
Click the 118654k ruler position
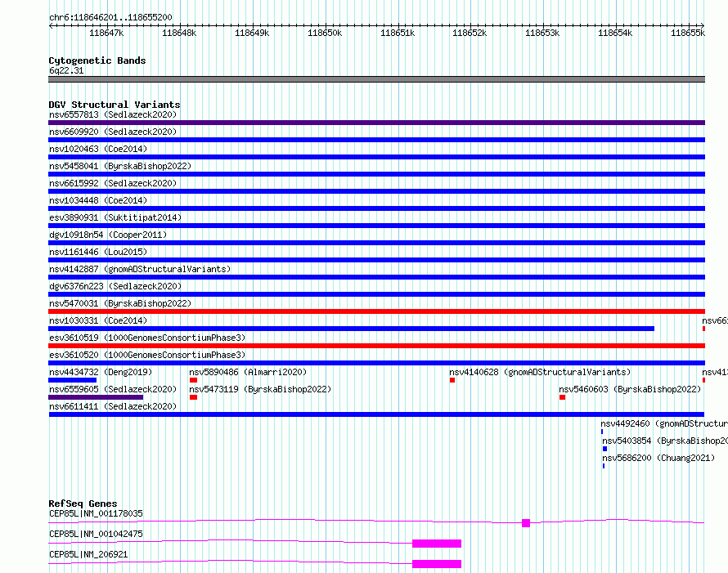click(615, 33)
